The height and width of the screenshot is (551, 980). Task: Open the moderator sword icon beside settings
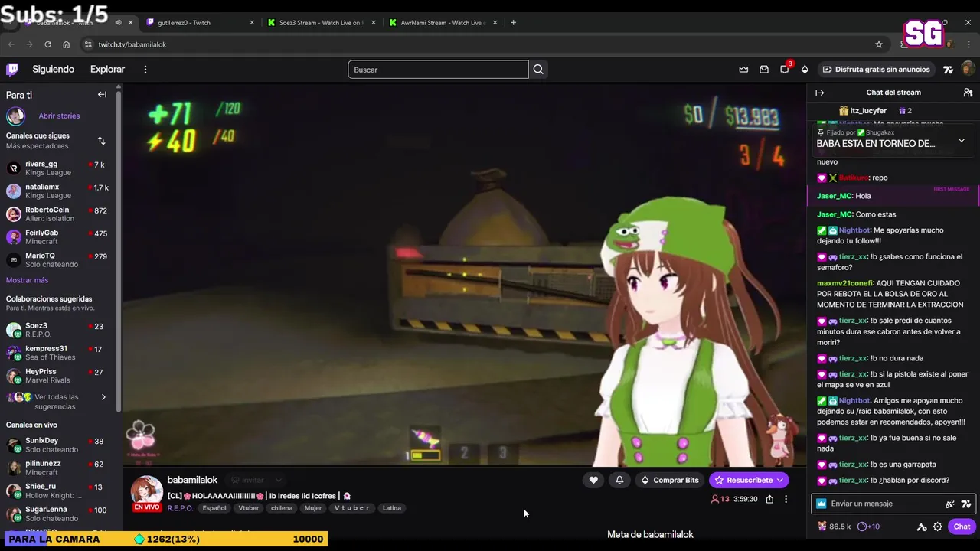(x=922, y=527)
